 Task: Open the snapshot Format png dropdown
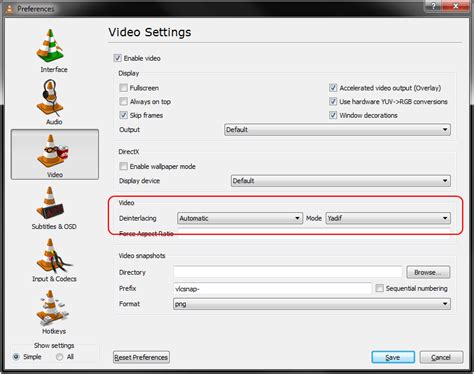(312, 304)
